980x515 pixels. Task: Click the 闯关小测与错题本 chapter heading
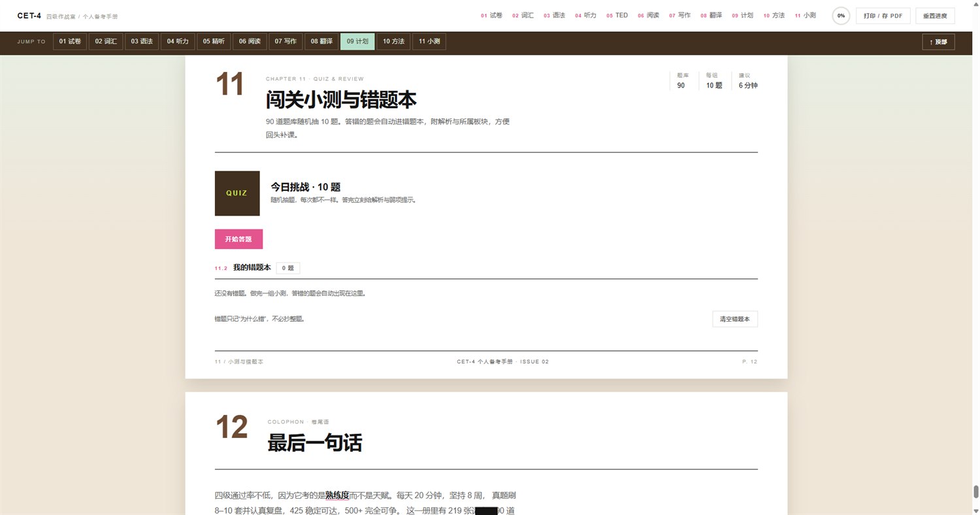click(341, 100)
